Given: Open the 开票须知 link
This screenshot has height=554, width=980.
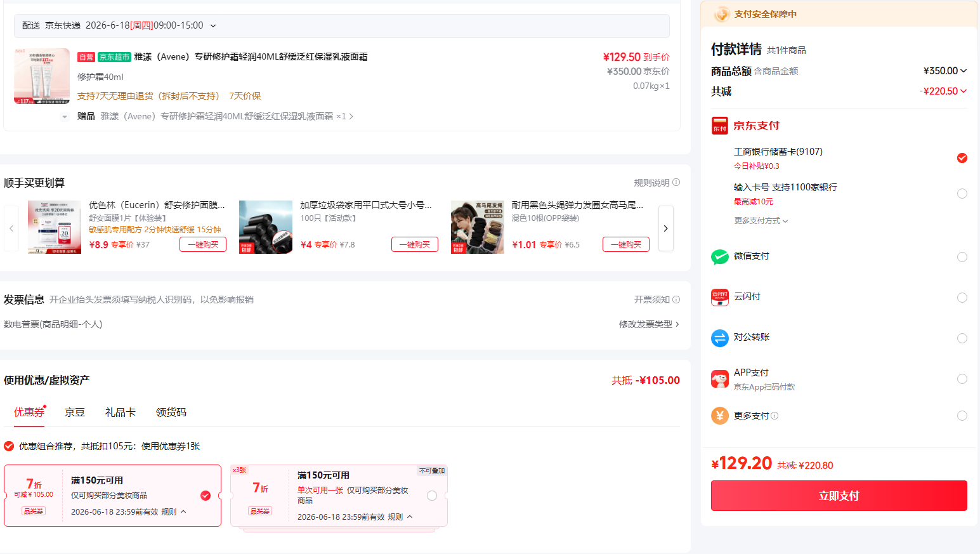Looking at the screenshot, I should [651, 300].
